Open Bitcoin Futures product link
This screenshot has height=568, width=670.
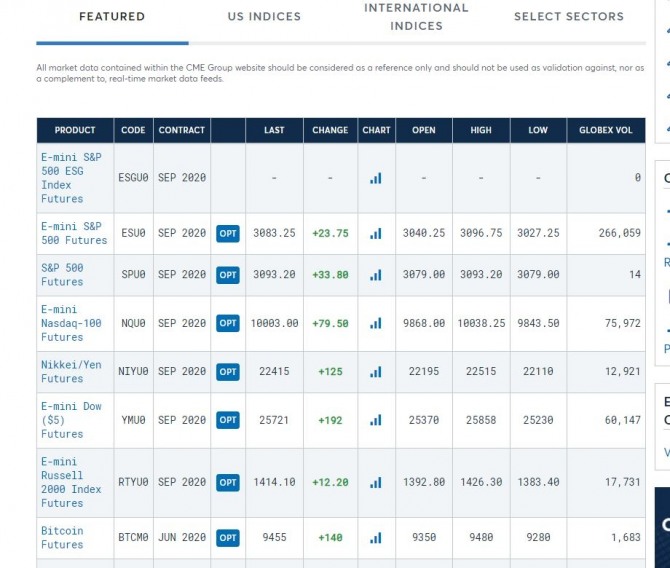tap(62, 538)
